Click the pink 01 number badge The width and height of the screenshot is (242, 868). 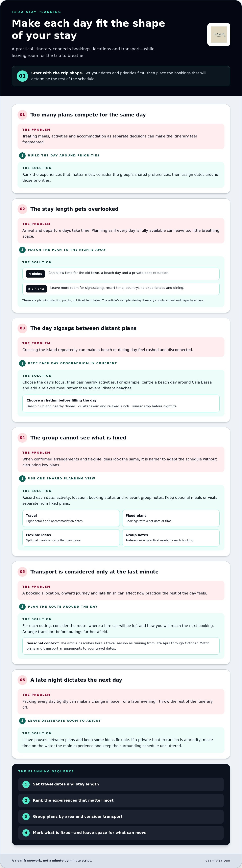[22, 115]
